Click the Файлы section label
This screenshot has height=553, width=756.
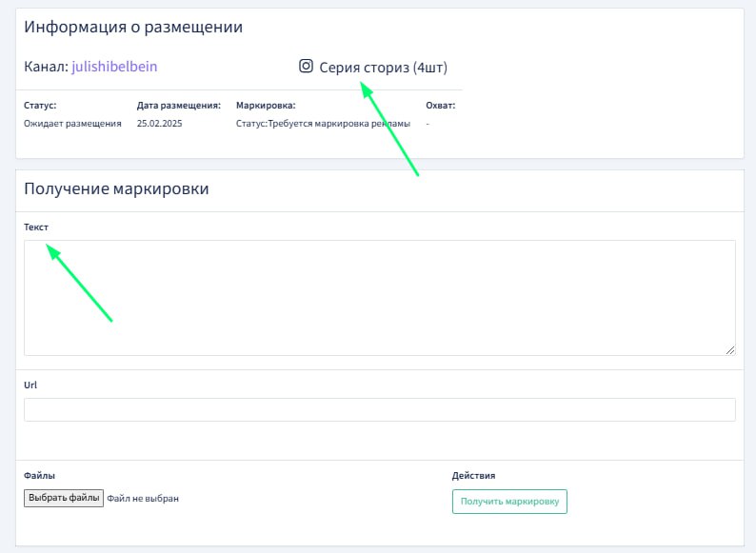coord(40,475)
